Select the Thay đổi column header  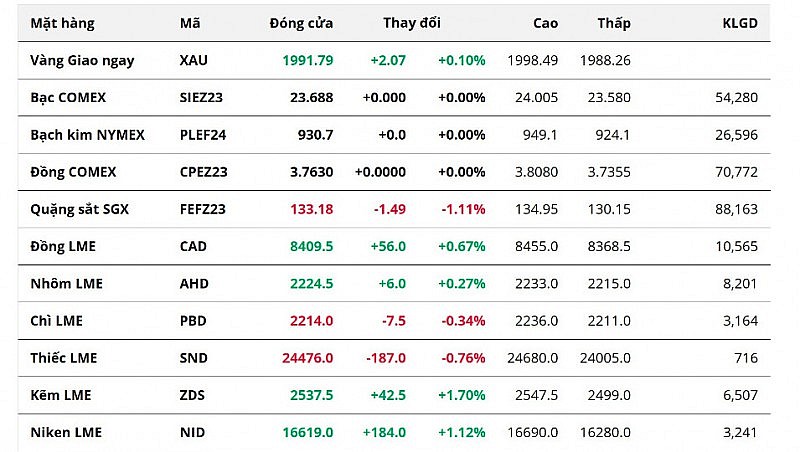point(411,23)
